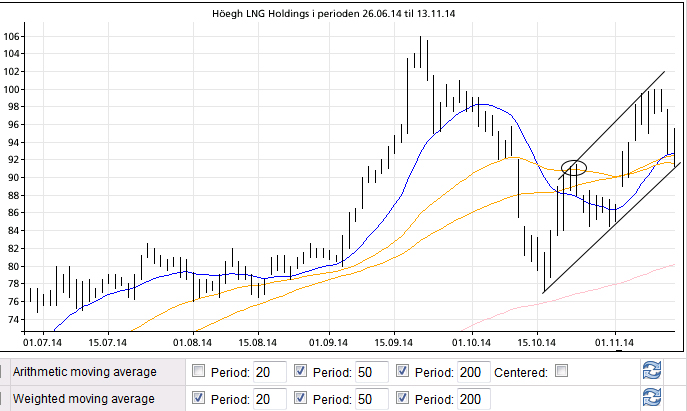The width and height of the screenshot is (687, 411).
Task: Click the Weighted moving average row label
Action: (x=83, y=398)
